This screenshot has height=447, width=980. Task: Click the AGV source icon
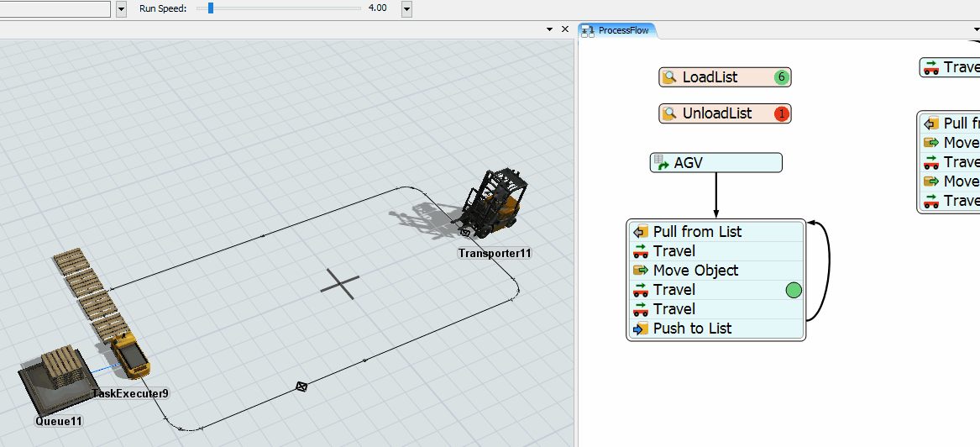click(x=662, y=163)
